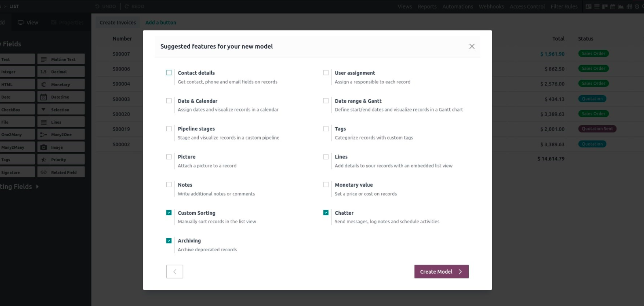Click the Create Model button
Viewport: 644px width, 306px height.
pyautogui.click(x=441, y=272)
